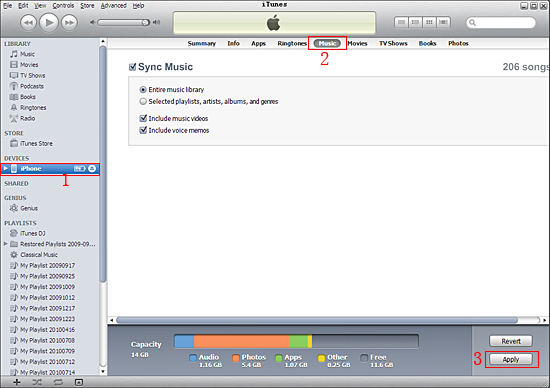Open the Store menu
The image size is (550, 388).
pos(87,6)
